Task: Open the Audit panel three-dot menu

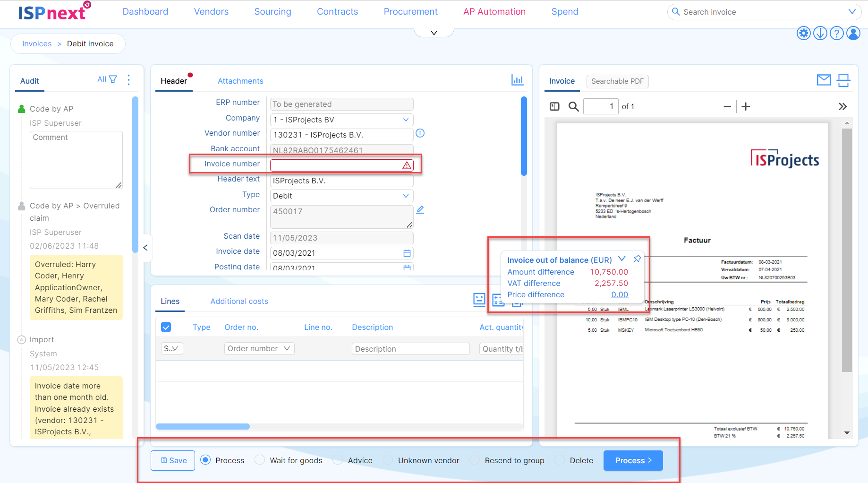Action: 129,80
